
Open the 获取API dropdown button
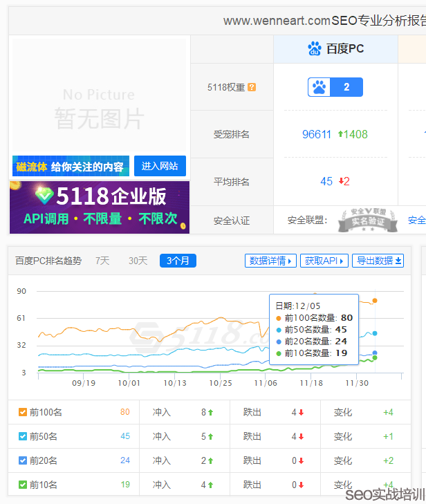tap(324, 261)
